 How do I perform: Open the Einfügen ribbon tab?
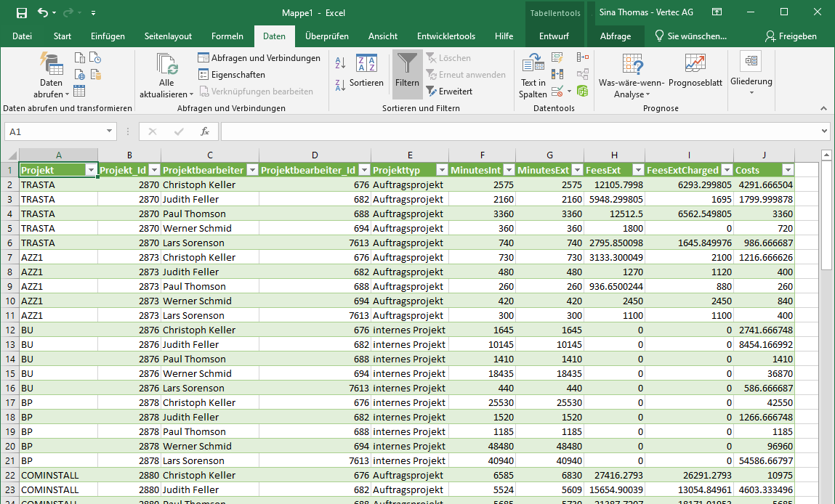tap(108, 36)
